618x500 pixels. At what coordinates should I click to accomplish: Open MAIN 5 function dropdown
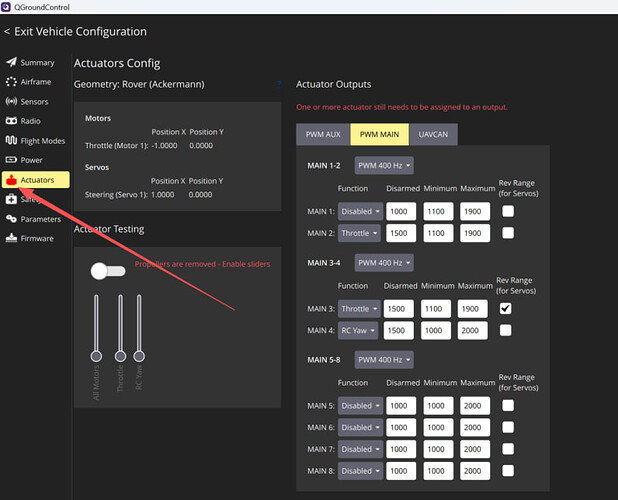point(360,406)
